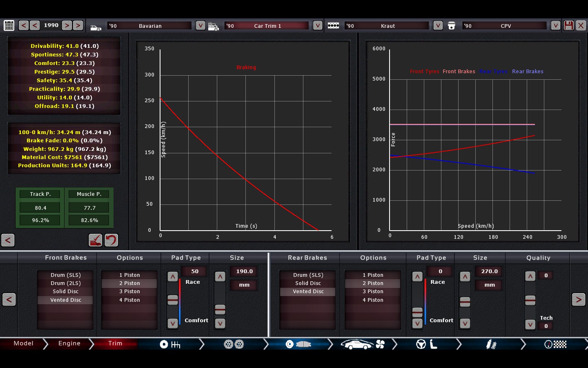
Task: Click the year-back arrow beside the calendar icon
Action: click(24, 25)
